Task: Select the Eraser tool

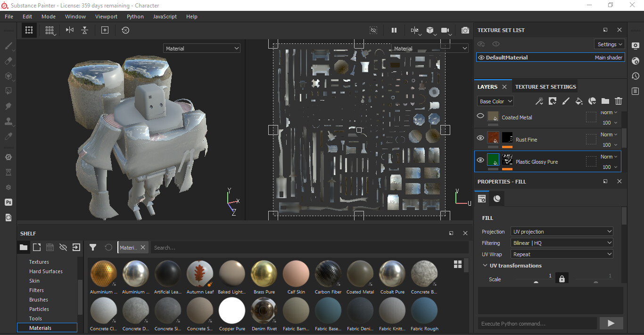Action: (8, 61)
